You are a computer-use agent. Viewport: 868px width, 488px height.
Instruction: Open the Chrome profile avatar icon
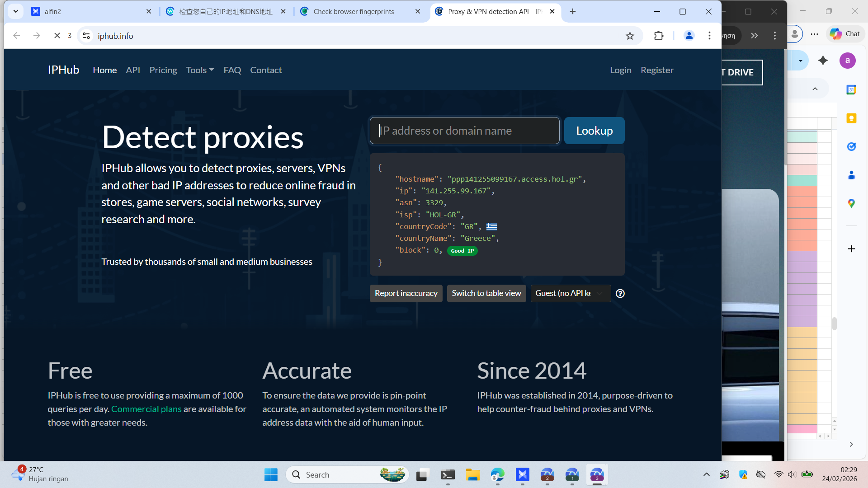(x=689, y=36)
